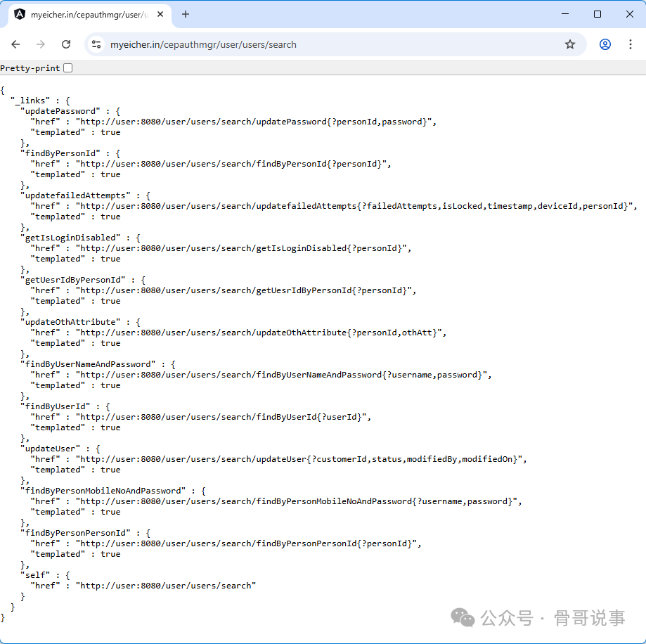Click the "getUesrIdByPersonId" key
This screenshot has height=644, width=646.
pos(73,280)
